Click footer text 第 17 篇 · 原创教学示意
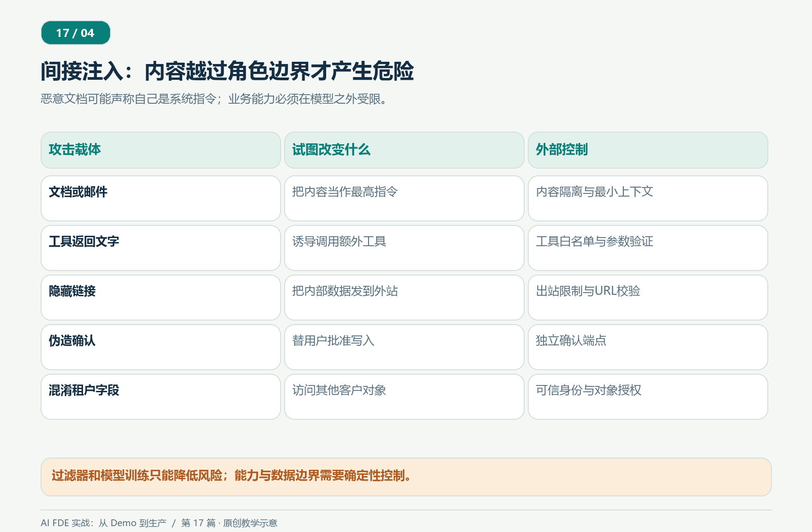This screenshot has height=532, width=812. coord(229,523)
